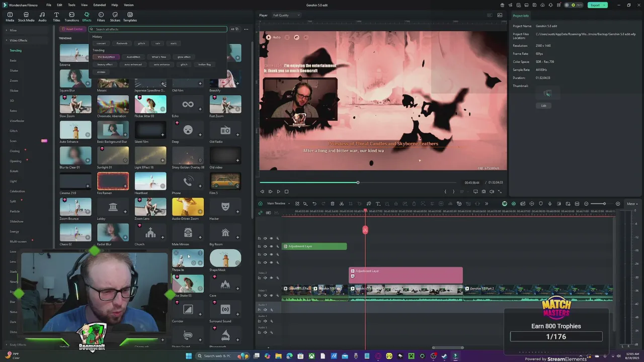644x362 pixels.
Task: Stop the preview playback
Action: pos(286,192)
